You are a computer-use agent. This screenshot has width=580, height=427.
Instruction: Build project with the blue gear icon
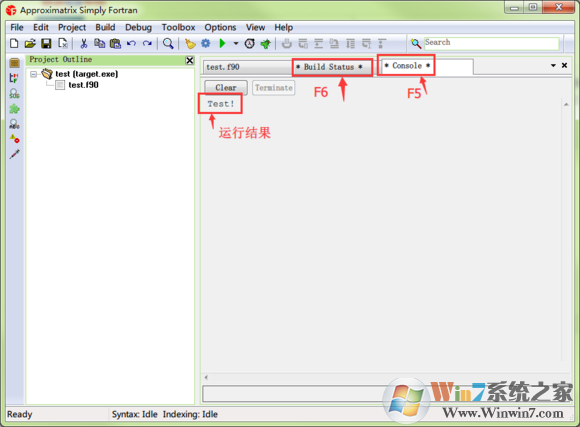pos(206,44)
